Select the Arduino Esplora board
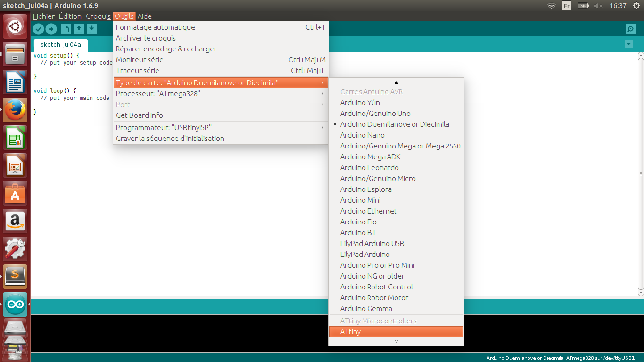 (396, 189)
